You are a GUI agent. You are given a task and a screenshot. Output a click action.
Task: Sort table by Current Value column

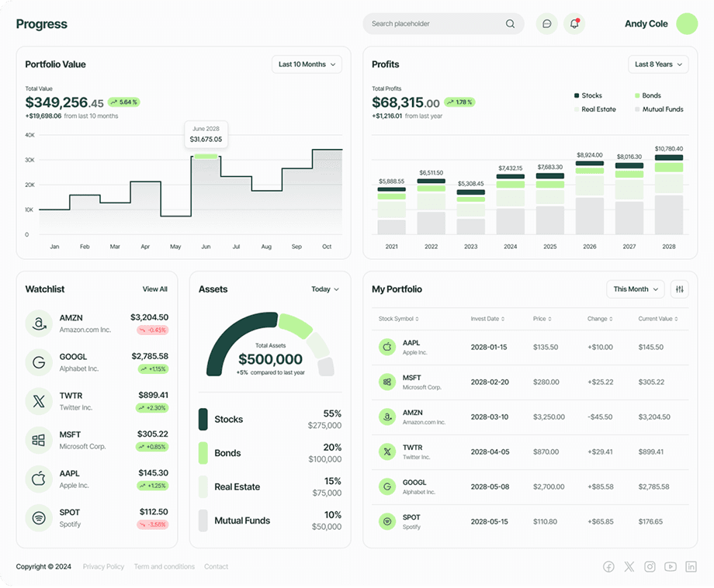click(658, 319)
